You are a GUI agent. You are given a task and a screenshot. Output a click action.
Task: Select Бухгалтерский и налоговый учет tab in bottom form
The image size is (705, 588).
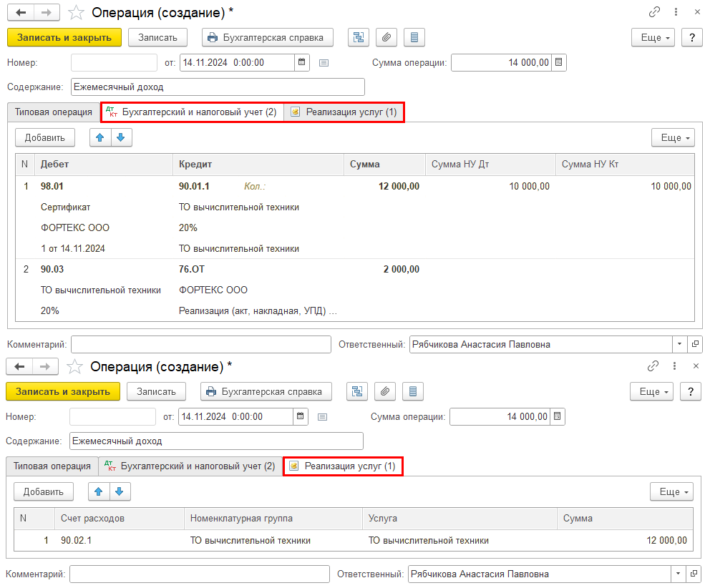click(x=190, y=466)
